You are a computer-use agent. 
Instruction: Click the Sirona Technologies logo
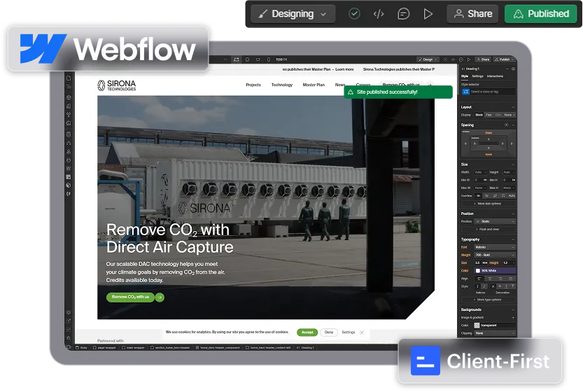(x=117, y=85)
